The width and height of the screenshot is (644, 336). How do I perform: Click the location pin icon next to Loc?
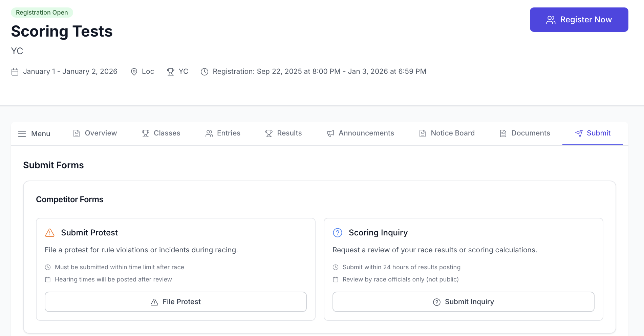[x=134, y=71]
